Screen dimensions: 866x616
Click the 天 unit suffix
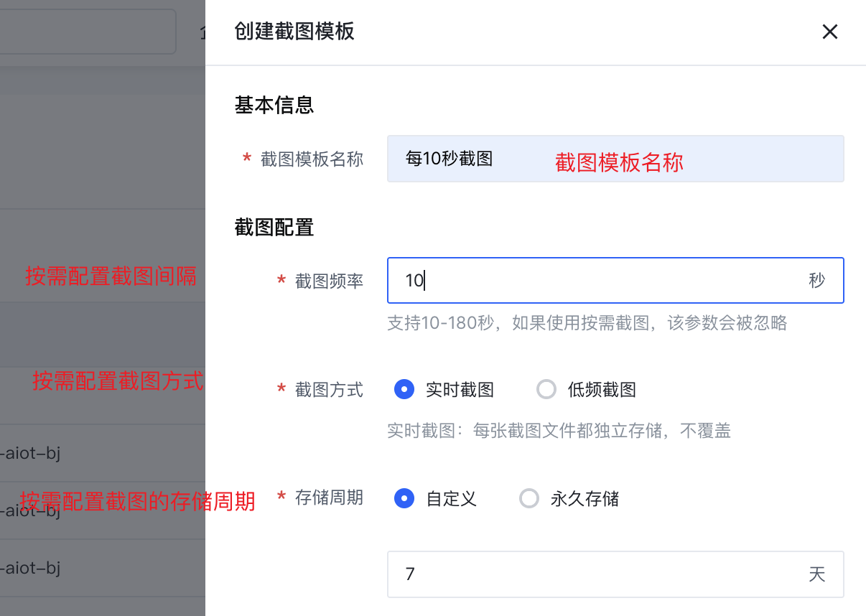click(x=816, y=574)
